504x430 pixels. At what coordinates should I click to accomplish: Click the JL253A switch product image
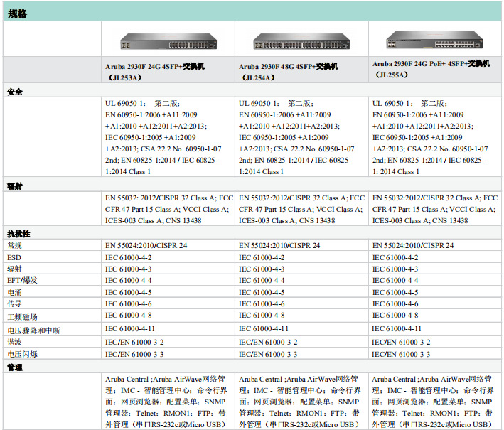coord(168,42)
